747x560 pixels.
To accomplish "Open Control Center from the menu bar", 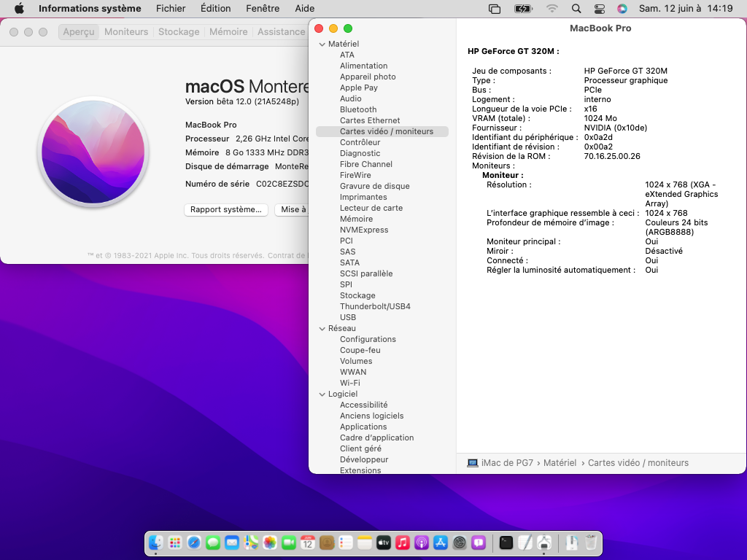I will (x=600, y=9).
